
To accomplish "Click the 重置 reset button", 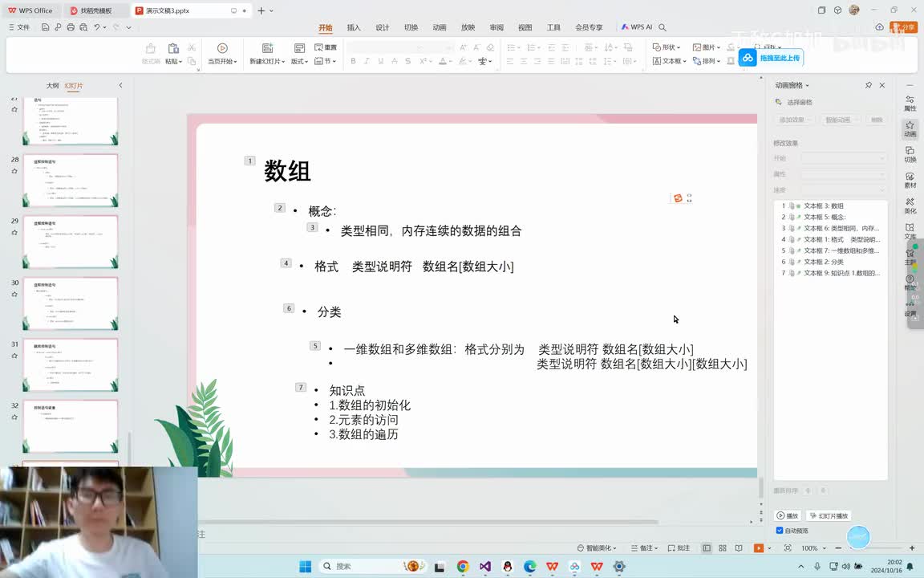I will [326, 47].
